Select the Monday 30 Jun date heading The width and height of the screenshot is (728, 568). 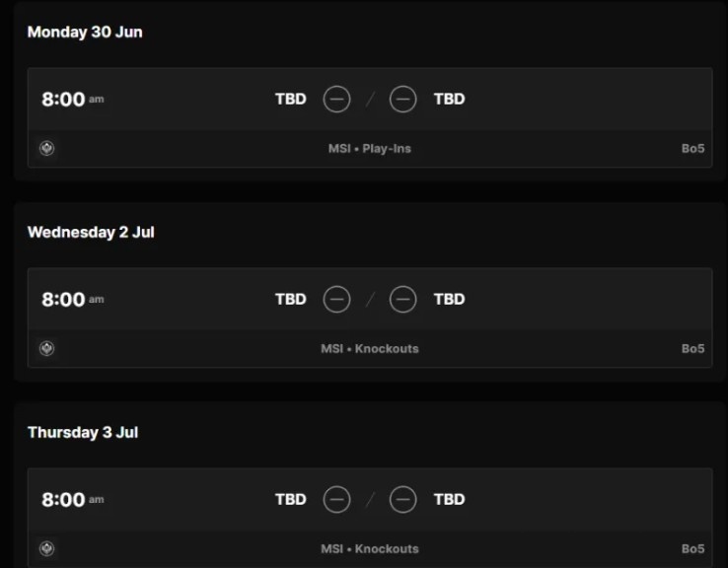click(85, 32)
